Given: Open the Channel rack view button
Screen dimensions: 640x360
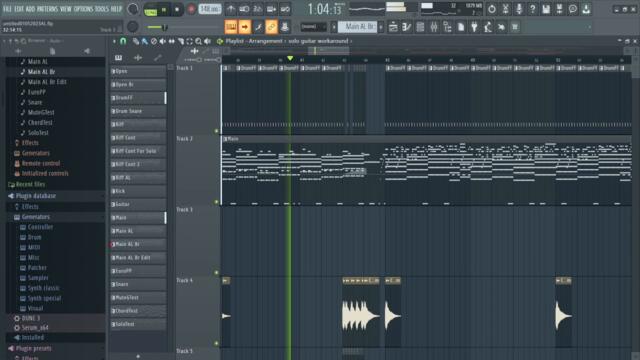Looking at the screenshot, I should pos(420,27).
